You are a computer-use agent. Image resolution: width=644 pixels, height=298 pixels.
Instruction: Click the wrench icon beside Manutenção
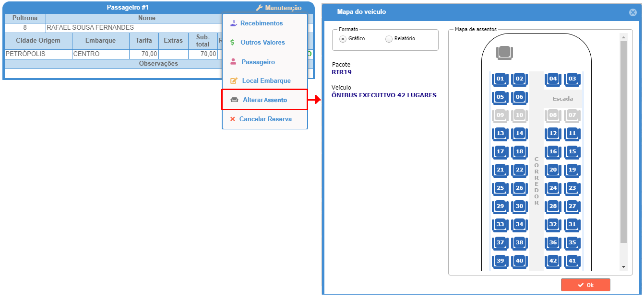[259, 8]
